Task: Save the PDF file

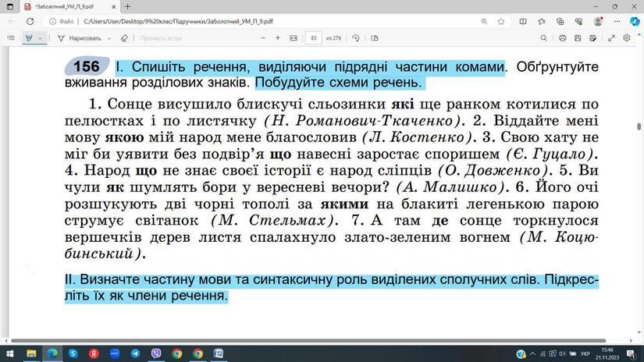Action: pyautogui.click(x=578, y=37)
